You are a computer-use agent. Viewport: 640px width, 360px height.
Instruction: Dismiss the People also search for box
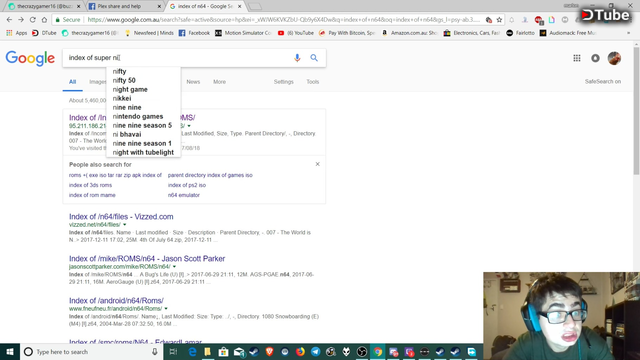[x=318, y=164]
